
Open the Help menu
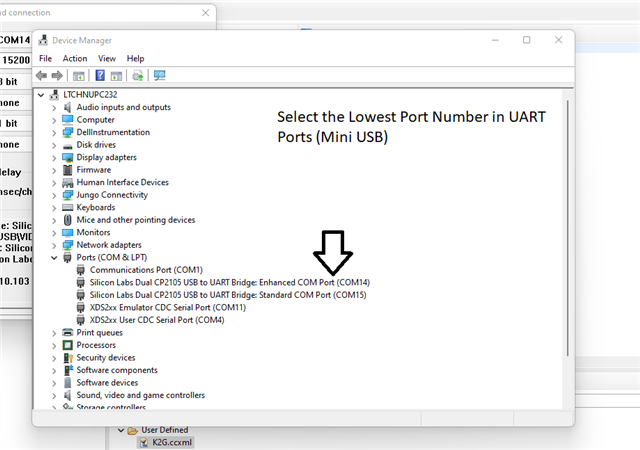coord(135,58)
